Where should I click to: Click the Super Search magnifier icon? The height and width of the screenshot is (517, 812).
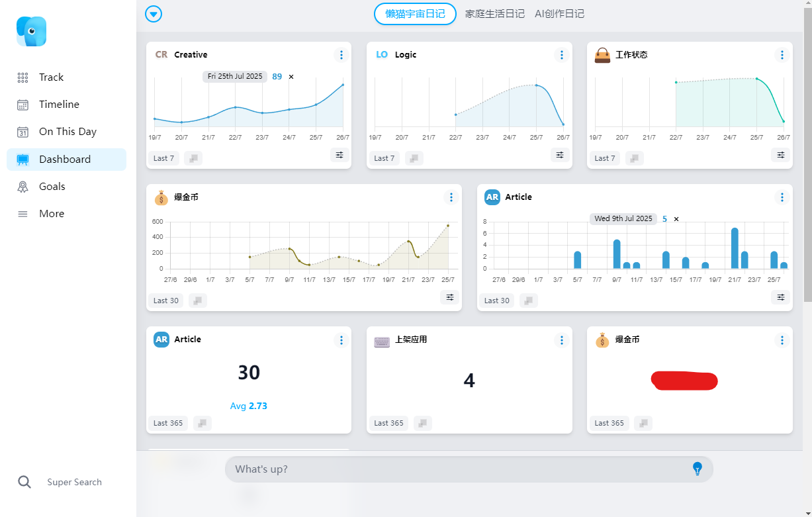coord(24,482)
